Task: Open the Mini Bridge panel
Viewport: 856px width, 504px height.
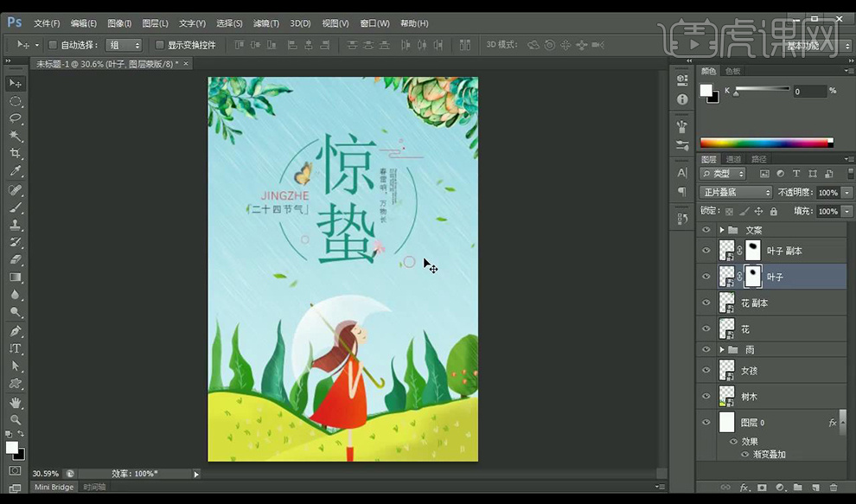Action: click(54, 488)
